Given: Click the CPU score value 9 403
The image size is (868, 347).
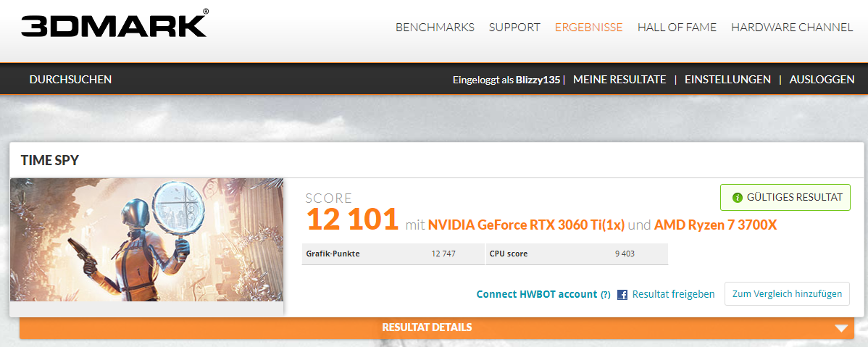Looking at the screenshot, I should coord(625,254).
